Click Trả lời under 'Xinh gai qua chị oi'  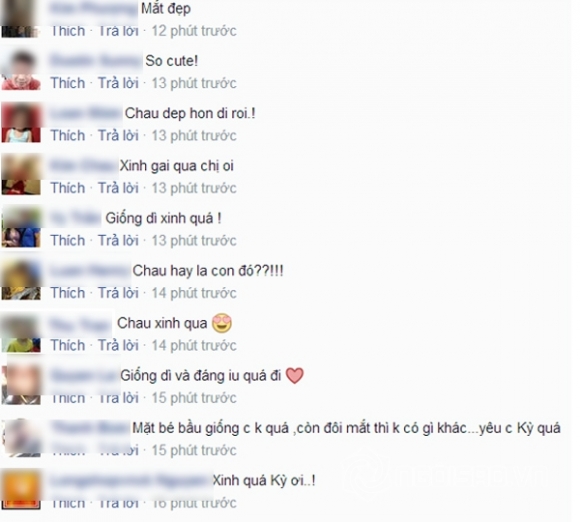click(x=118, y=188)
